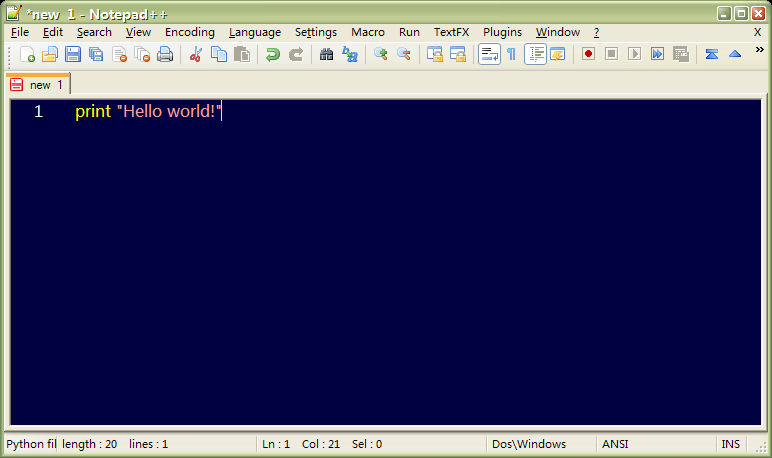Screen dimensions: 772x458
Task: Click the "Hello world!" string in the code
Action: 169,111
